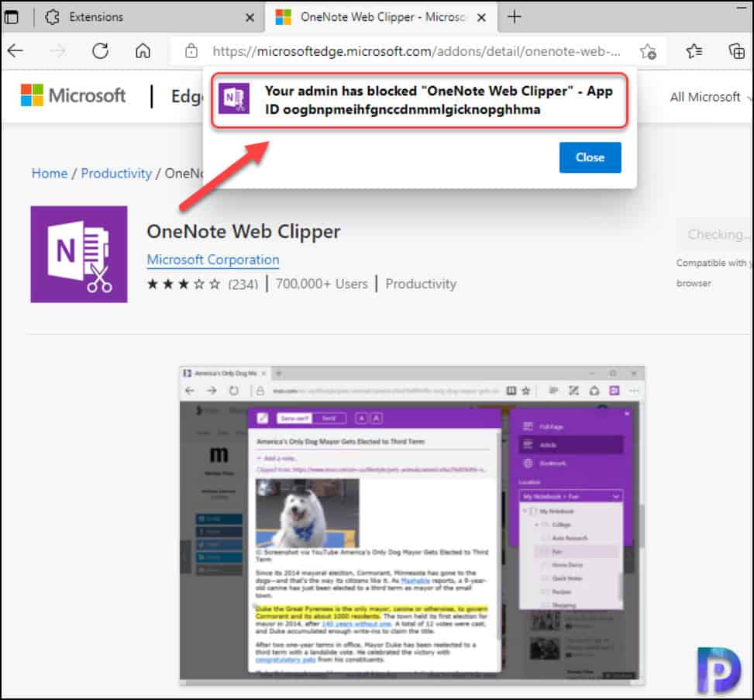Navigate back with the back arrow

click(x=15, y=50)
